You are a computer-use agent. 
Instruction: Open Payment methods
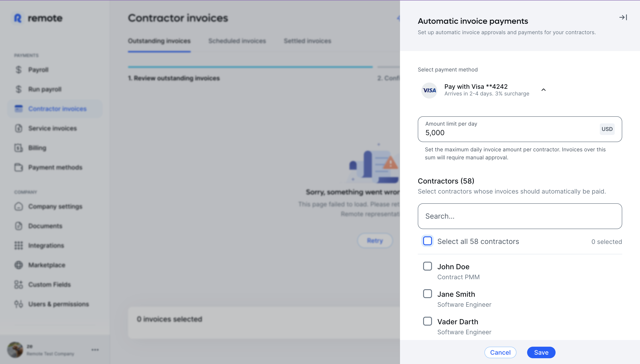(x=56, y=168)
